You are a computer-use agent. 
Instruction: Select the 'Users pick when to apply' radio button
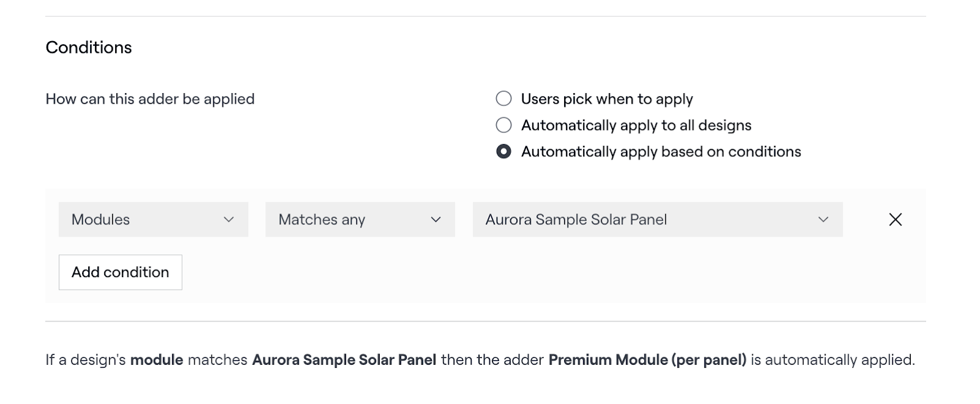[x=503, y=99]
